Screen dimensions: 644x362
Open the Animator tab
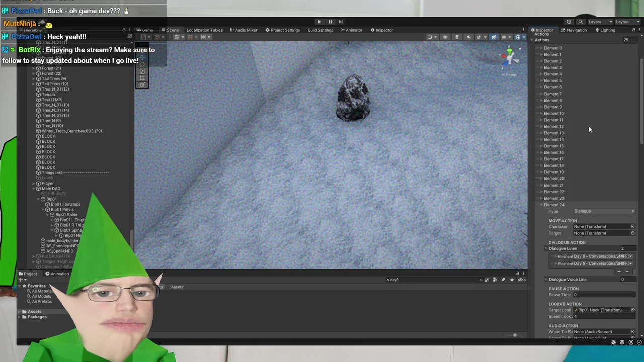pos(351,30)
